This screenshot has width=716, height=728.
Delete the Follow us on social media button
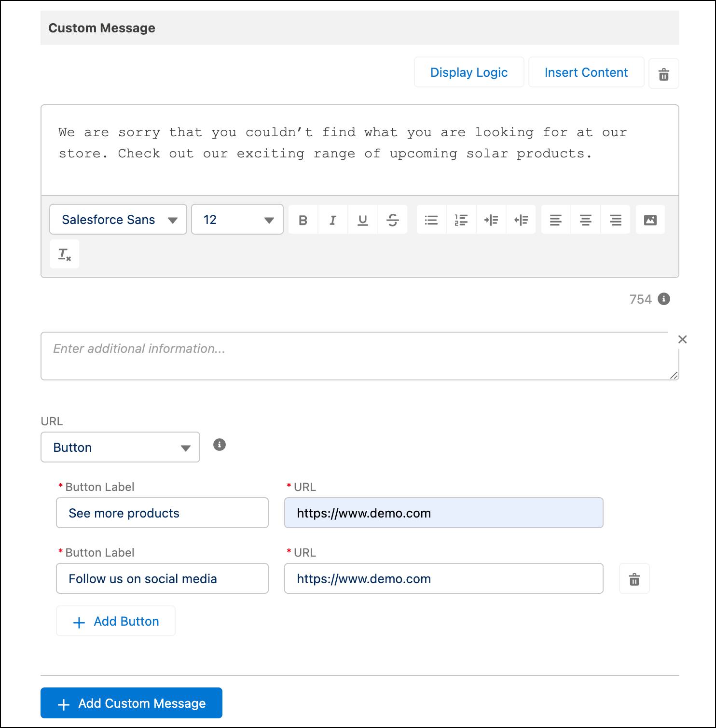point(634,578)
